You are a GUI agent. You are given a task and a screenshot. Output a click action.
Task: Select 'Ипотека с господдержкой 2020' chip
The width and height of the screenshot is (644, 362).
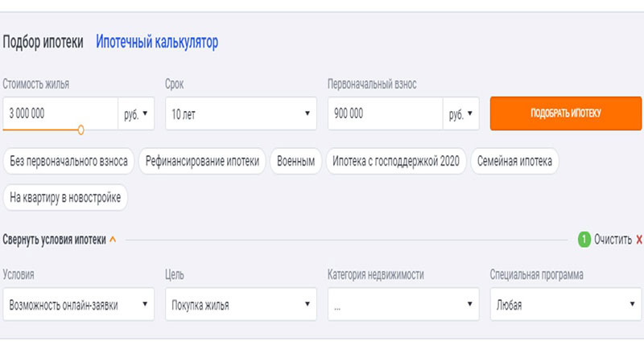[x=395, y=161]
